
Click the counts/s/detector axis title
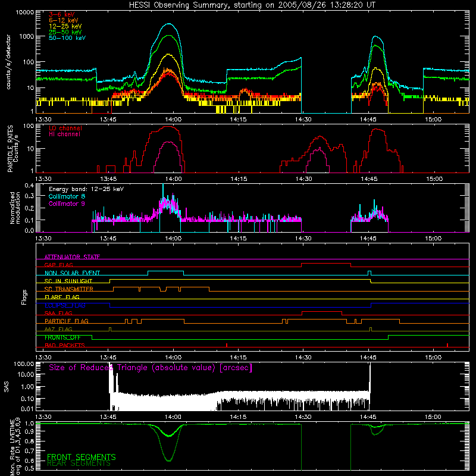coord(8,62)
